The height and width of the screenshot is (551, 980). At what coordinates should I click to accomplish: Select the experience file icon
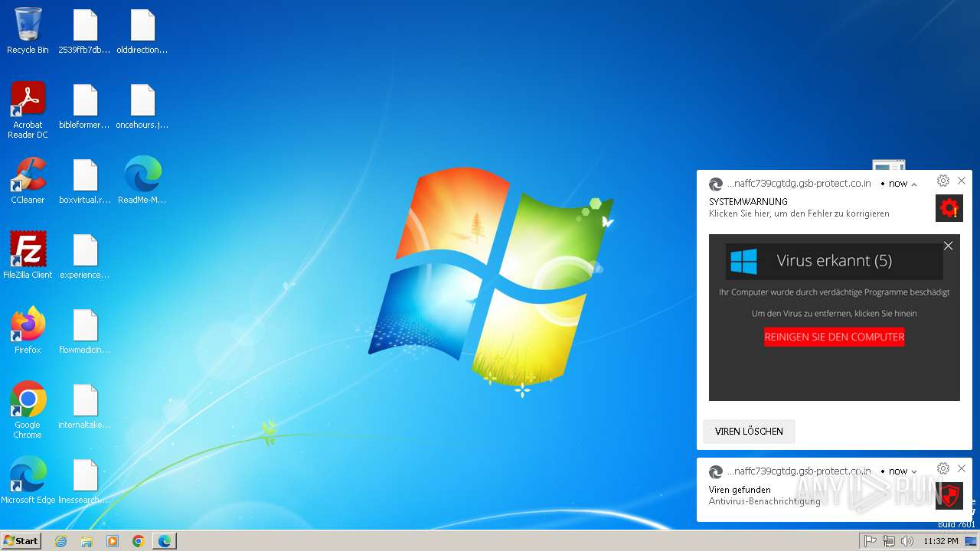pos(85,256)
